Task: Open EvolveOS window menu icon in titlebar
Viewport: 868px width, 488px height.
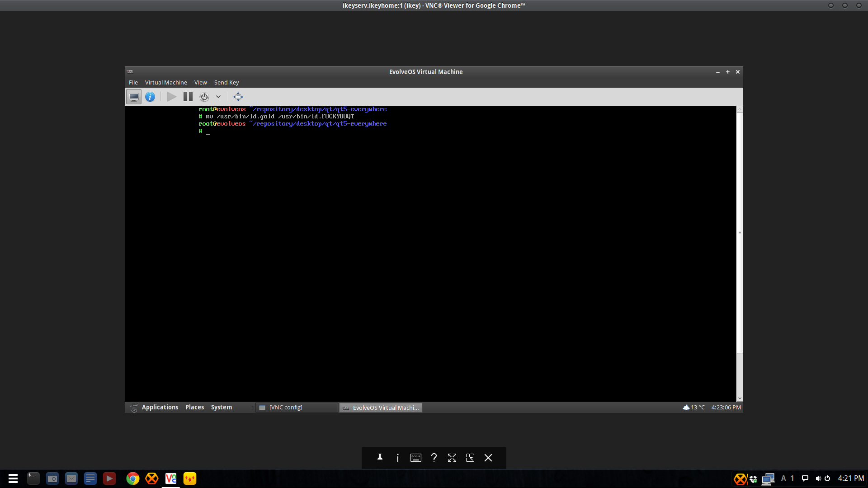Action: click(130, 72)
